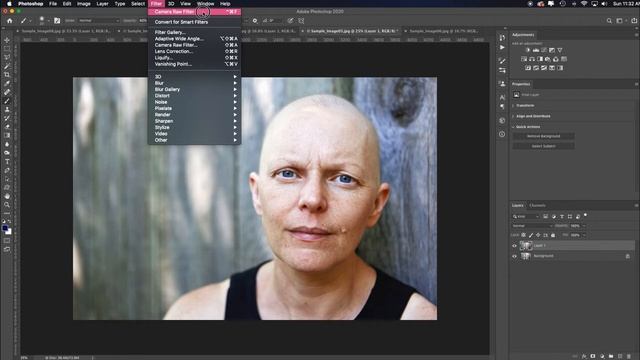Toggle lock position
This screenshot has width=640, height=360.
point(538,235)
